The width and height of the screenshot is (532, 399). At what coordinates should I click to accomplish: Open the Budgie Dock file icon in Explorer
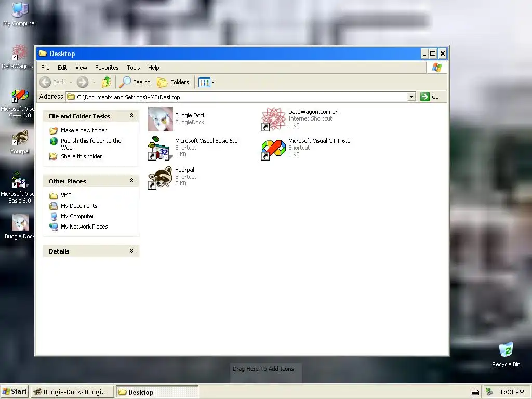click(161, 119)
